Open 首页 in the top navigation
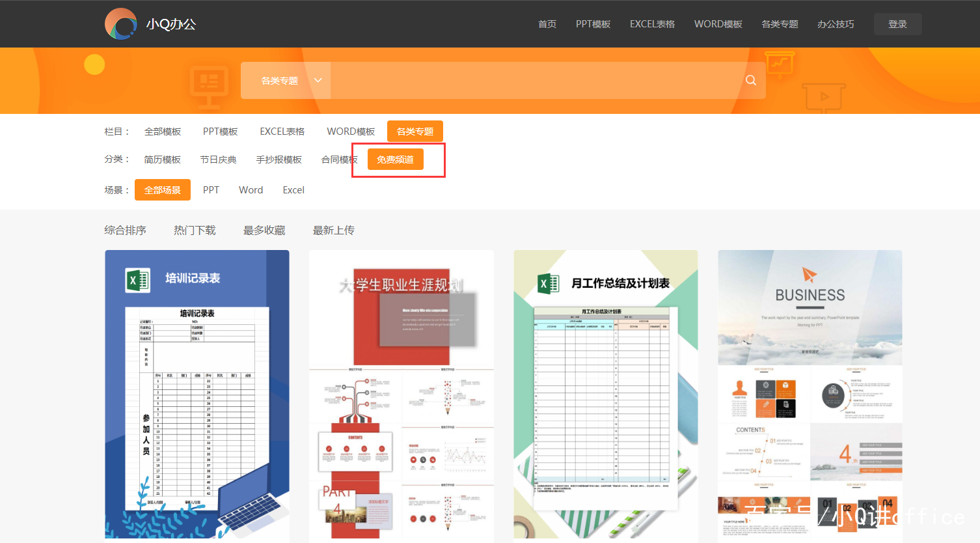Image resolution: width=980 pixels, height=543 pixels. (x=547, y=24)
